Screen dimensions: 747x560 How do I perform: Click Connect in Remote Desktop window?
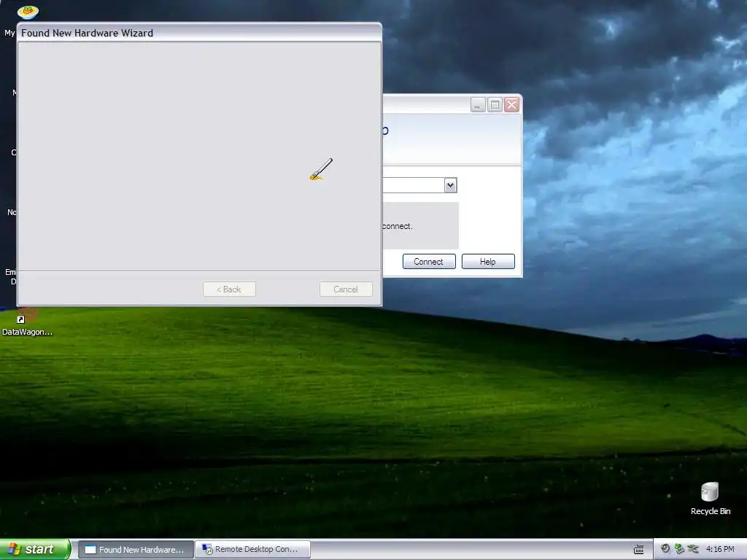pos(429,262)
